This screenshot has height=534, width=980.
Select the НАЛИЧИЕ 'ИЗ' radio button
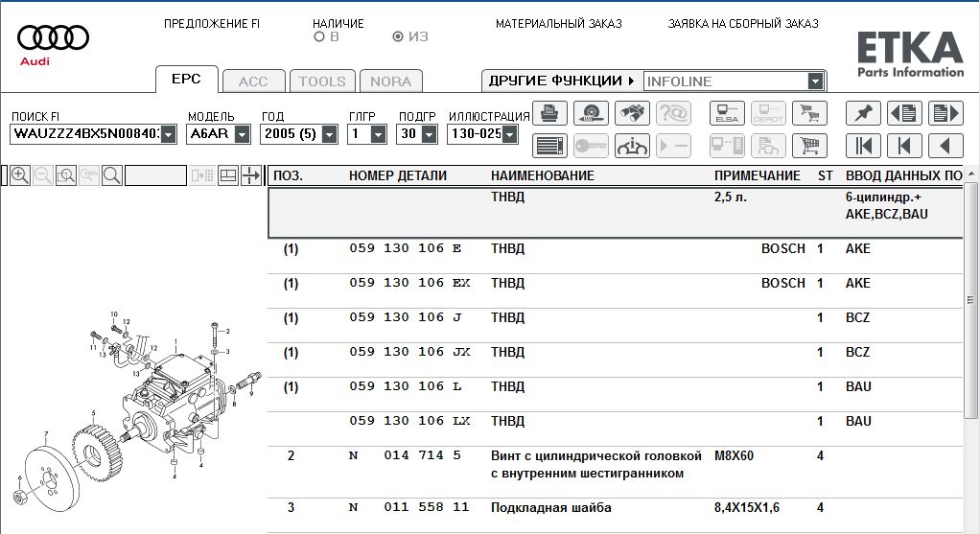pyautogui.click(x=398, y=36)
